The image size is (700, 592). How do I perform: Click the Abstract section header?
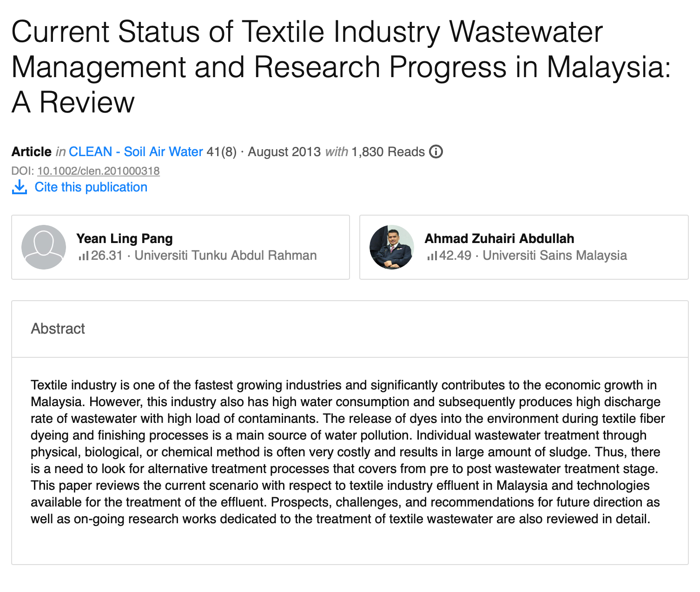(x=58, y=329)
